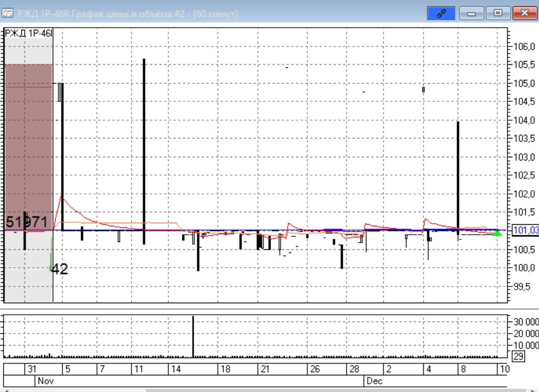Click the current price label 101,03

(525, 230)
